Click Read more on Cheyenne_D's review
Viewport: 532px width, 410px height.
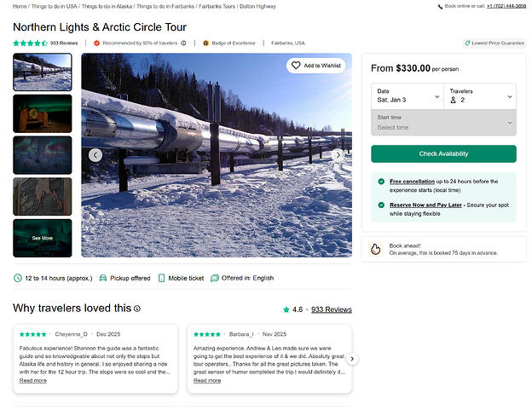(33, 380)
